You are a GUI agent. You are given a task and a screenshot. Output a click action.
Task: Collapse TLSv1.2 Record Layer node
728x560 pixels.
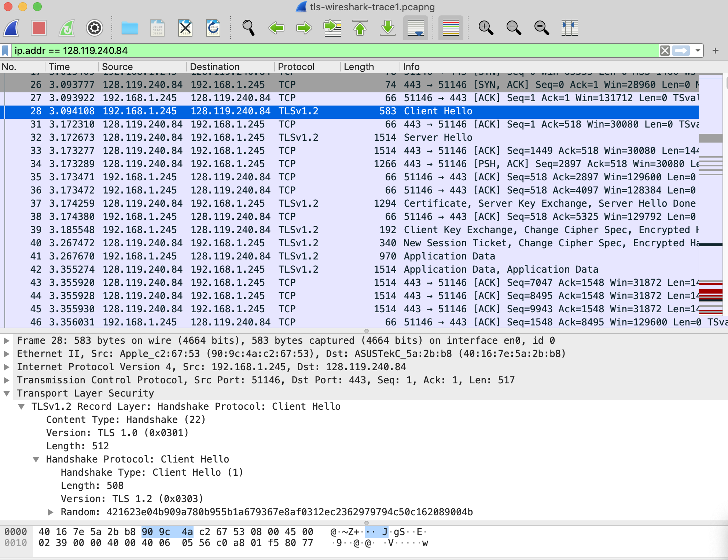tap(22, 407)
